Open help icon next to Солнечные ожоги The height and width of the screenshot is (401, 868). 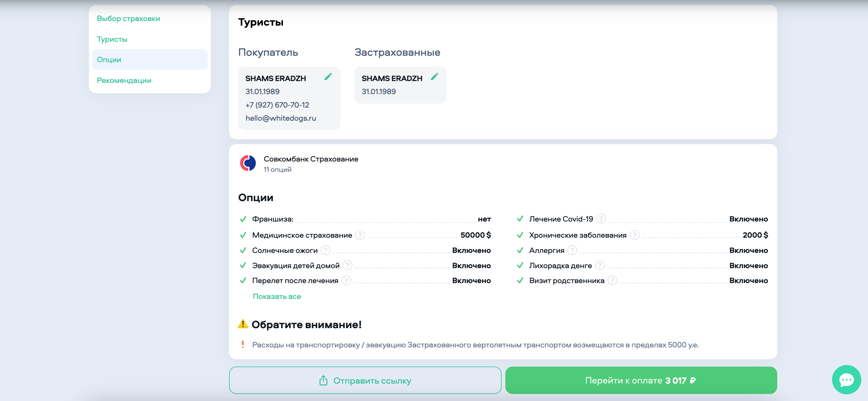tap(325, 250)
